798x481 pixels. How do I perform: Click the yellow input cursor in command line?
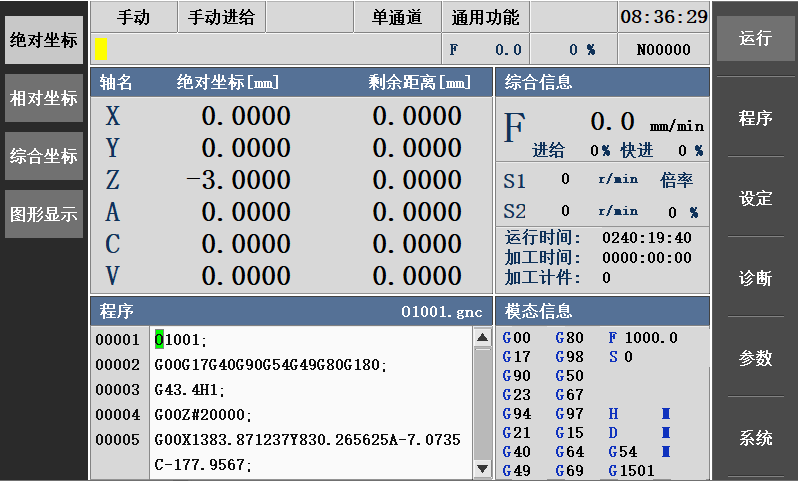101,48
